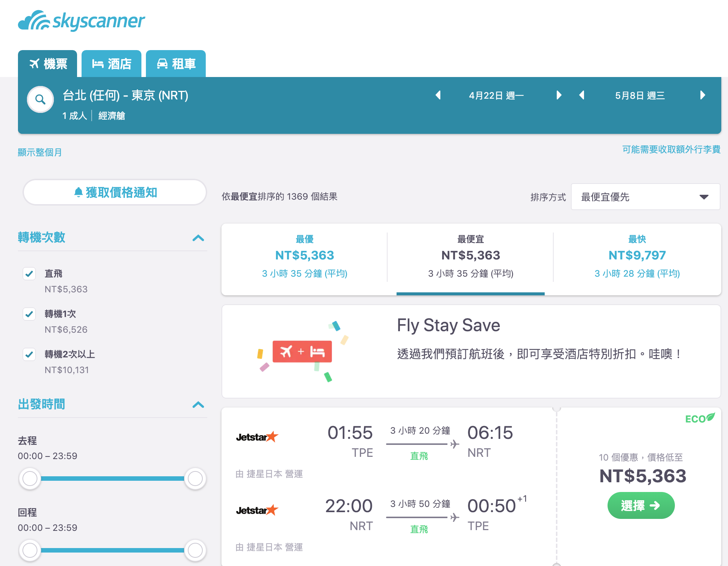Click the 顯示整個月 link
The width and height of the screenshot is (728, 566).
click(40, 152)
